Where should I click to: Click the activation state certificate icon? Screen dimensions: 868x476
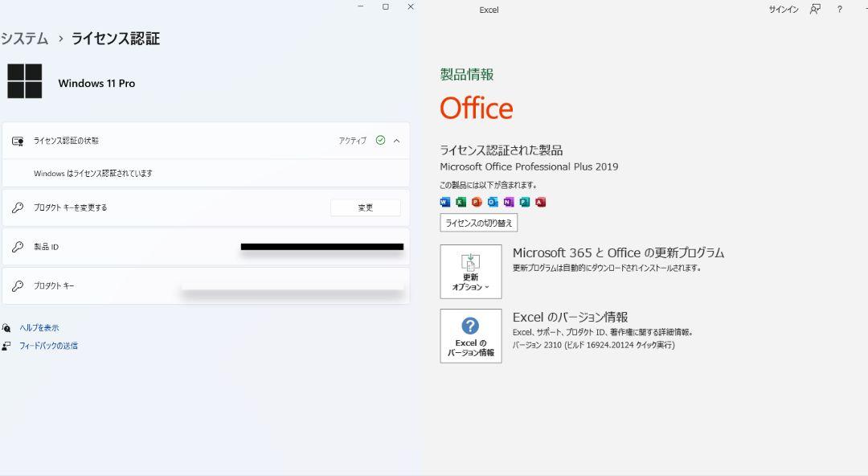point(18,142)
